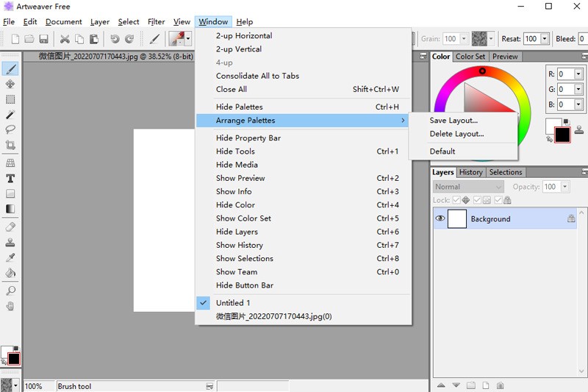Click Save Layout... in submenu
This screenshot has height=392, width=588.
point(453,121)
